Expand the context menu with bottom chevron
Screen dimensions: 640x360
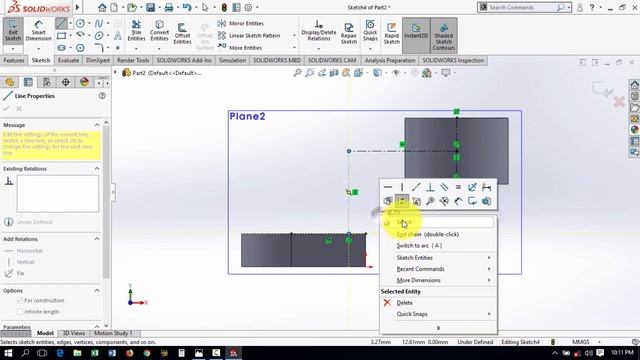click(438, 328)
